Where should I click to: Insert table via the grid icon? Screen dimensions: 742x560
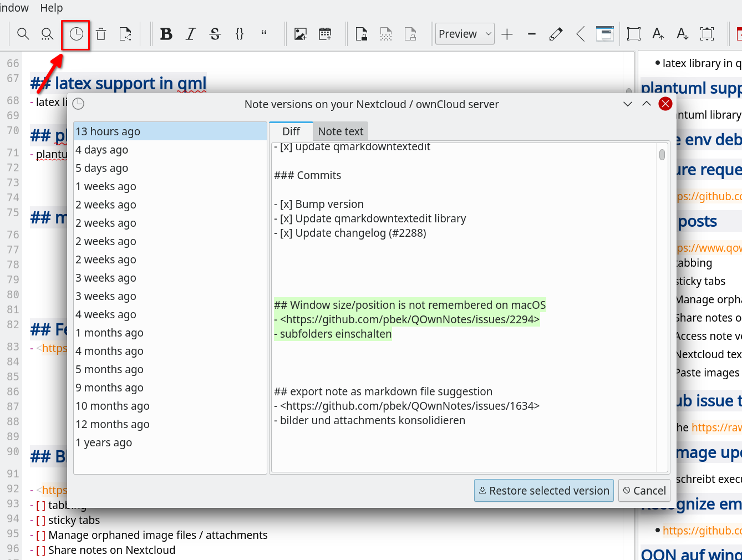click(325, 34)
